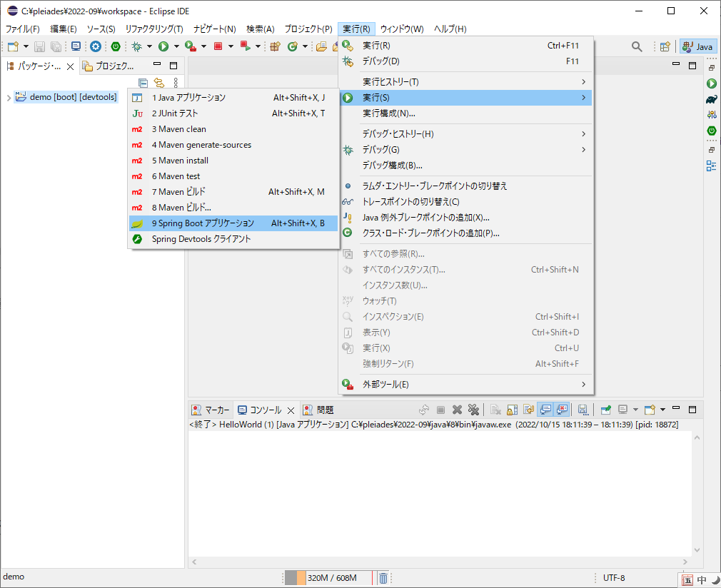This screenshot has height=588, width=721.
Task: Open the Package Explorer view menu dots
Action: (176, 83)
